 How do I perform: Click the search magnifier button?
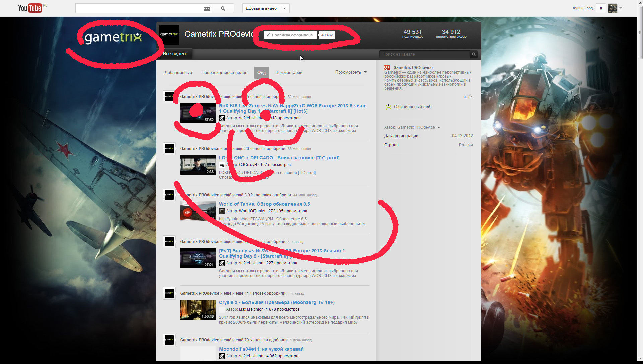pyautogui.click(x=223, y=8)
